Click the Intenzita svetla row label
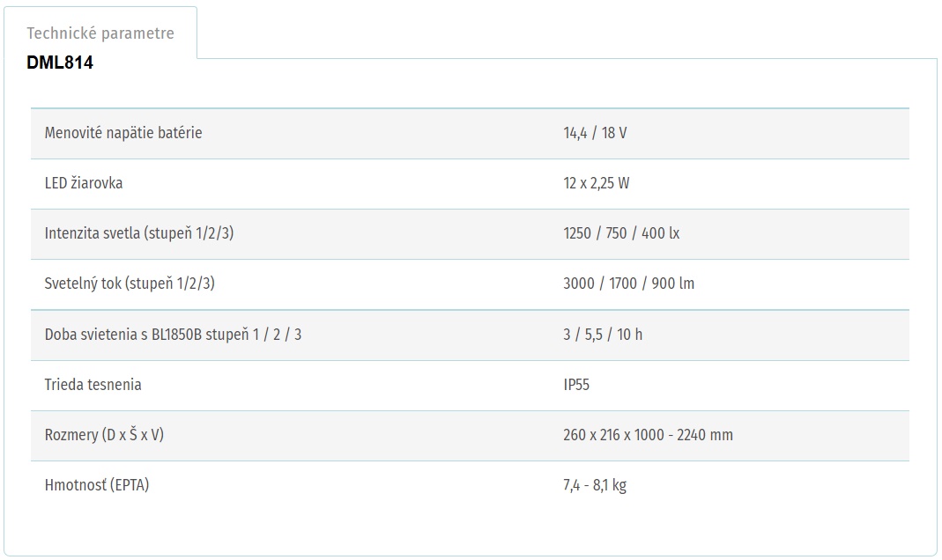The image size is (942, 560). point(138,232)
